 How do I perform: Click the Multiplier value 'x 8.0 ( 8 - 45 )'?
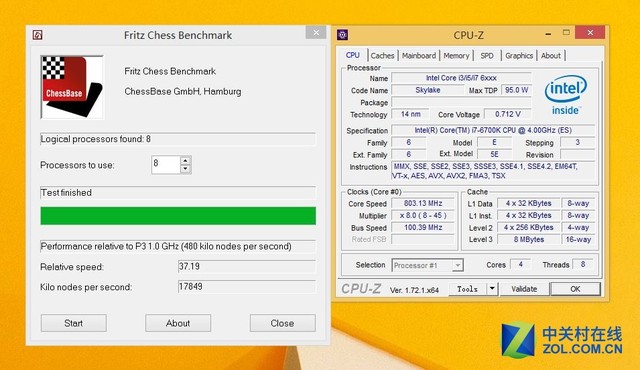tap(423, 215)
